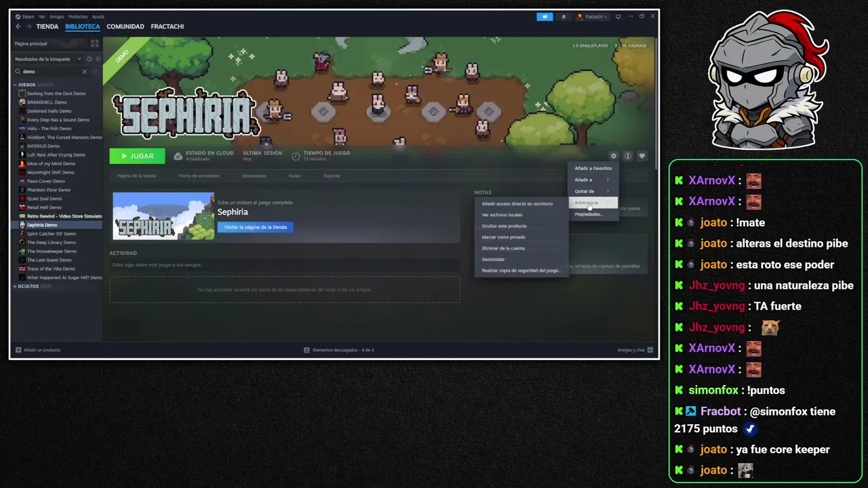The width and height of the screenshot is (868, 488).
Task: Click the Retro Rewind game icon
Action: coord(22,216)
